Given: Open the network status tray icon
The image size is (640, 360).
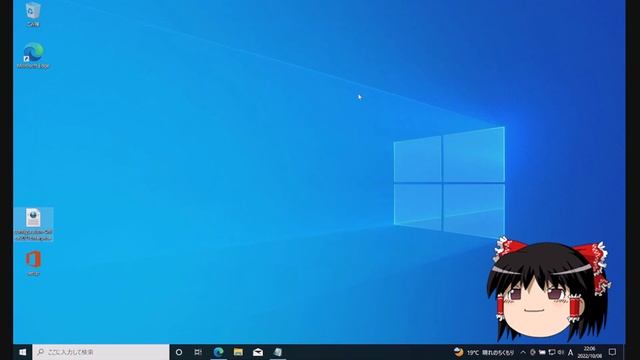Looking at the screenshot, I should coord(552,352).
